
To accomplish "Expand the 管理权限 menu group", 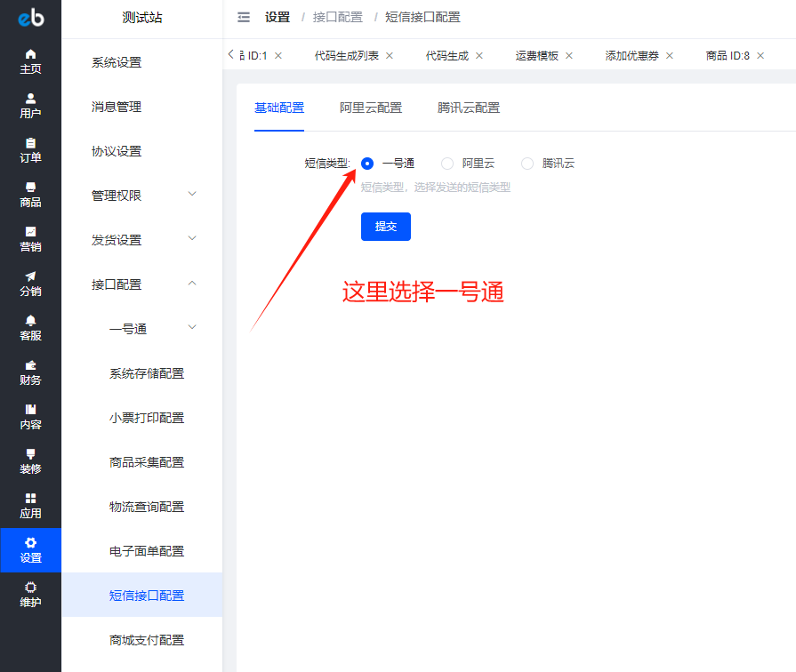I will click(x=192, y=195).
